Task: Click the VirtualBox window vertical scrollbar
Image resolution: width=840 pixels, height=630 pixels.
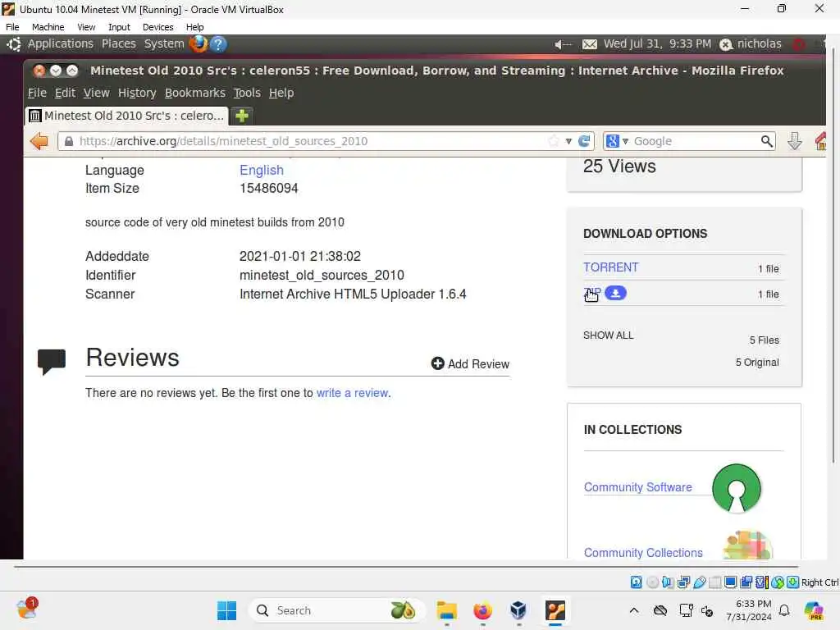Action: click(x=833, y=256)
